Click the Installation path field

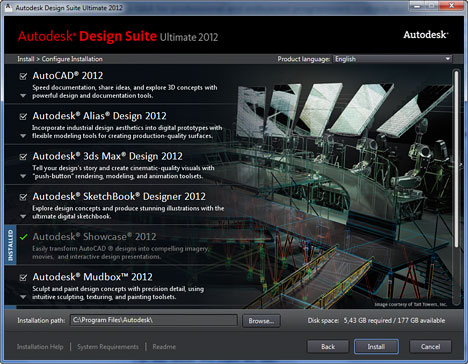154,320
